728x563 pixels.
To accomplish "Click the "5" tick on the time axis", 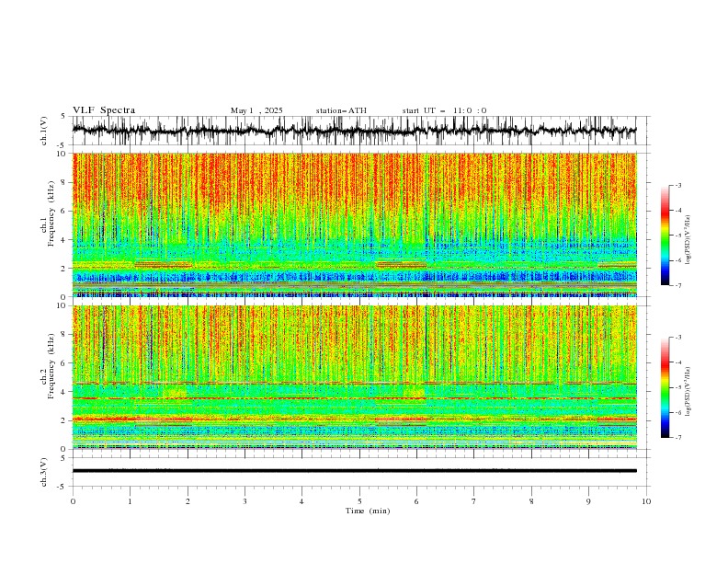I will (359, 501).
